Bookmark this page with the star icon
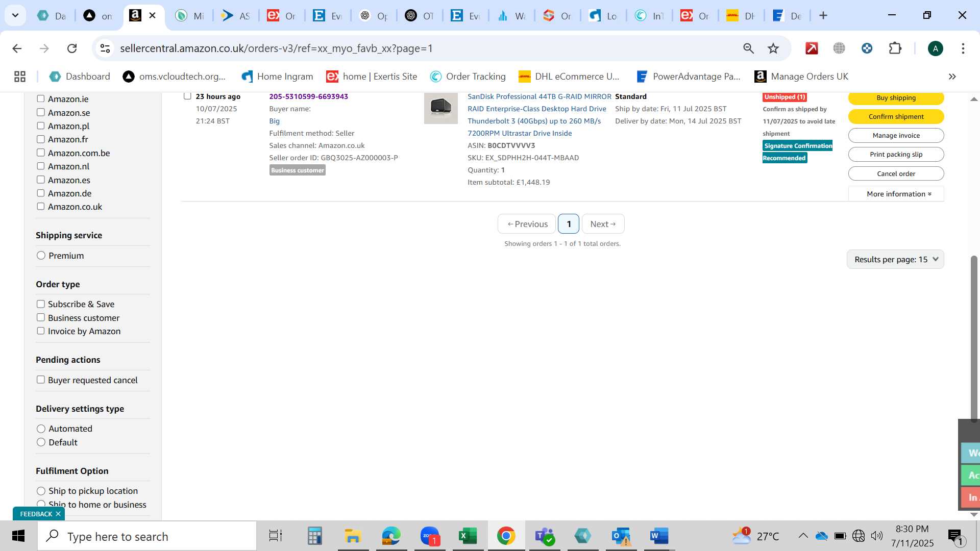The height and width of the screenshot is (551, 980). 773,48
